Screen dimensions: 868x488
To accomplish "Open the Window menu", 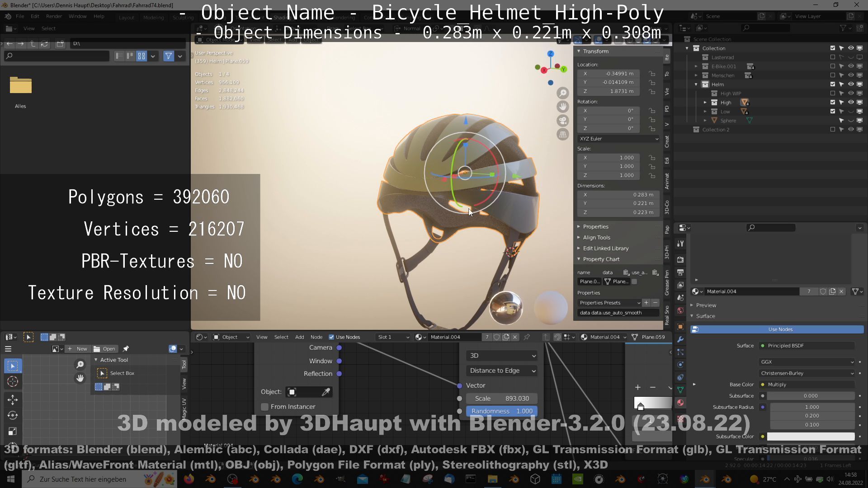I will point(77,16).
